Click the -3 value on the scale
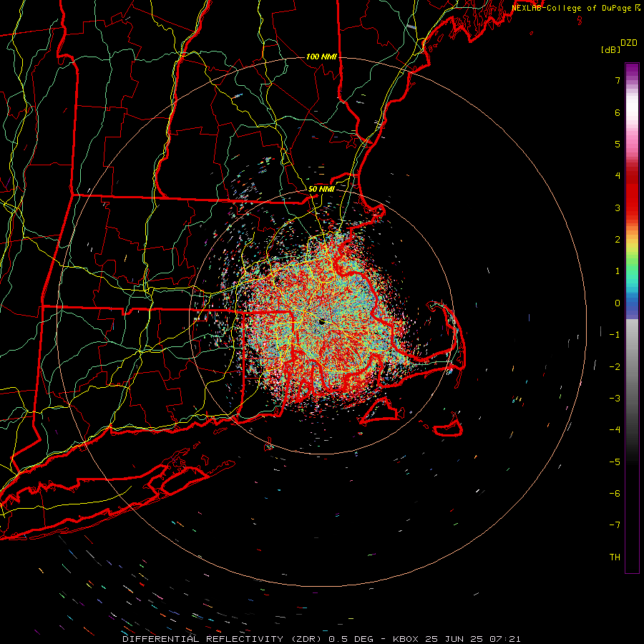The height and width of the screenshot is (644, 644). [x=615, y=399]
